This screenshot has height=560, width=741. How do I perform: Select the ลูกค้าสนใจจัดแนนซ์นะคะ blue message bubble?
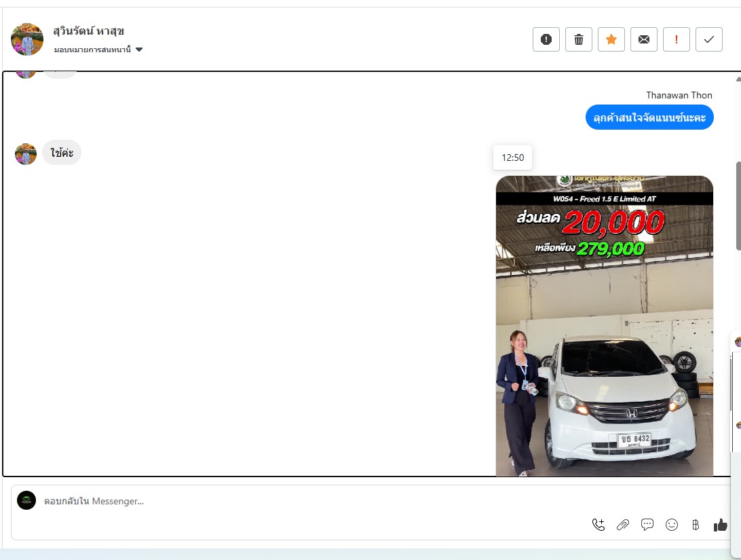[x=649, y=117]
